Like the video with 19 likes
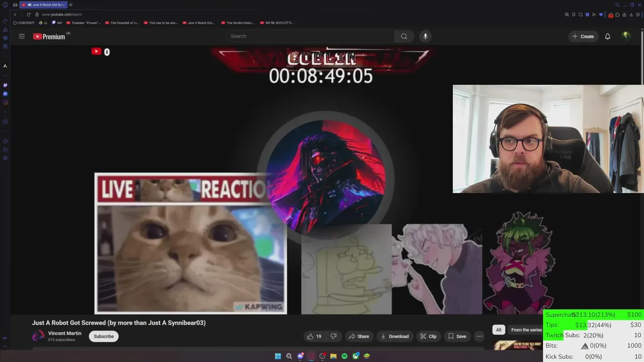 coord(314,336)
